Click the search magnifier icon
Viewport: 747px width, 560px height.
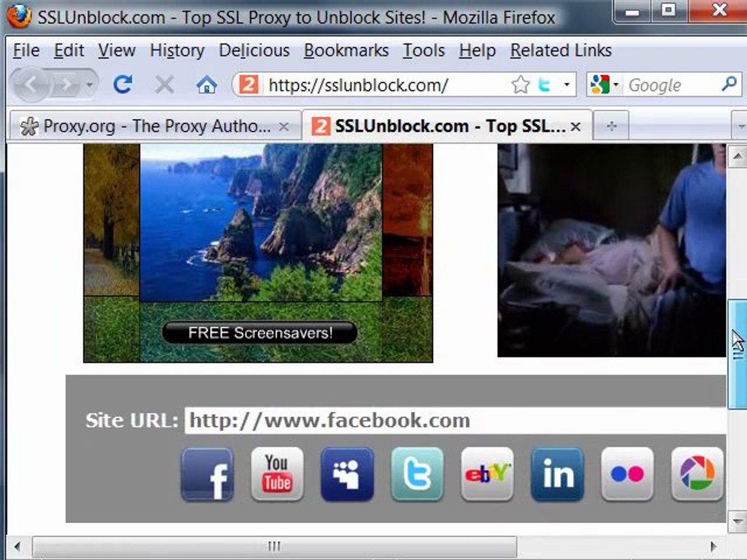729,84
